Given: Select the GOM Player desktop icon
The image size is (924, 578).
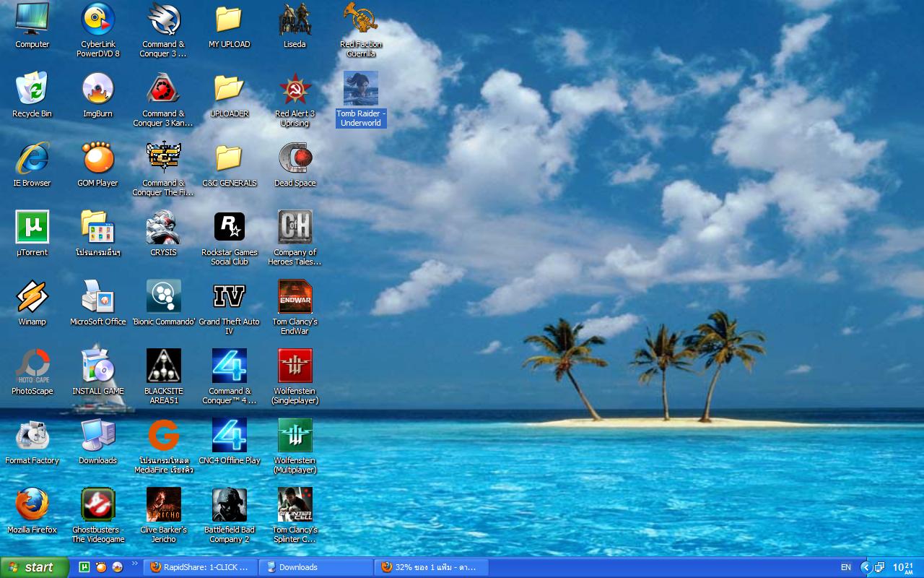Looking at the screenshot, I should [x=98, y=158].
